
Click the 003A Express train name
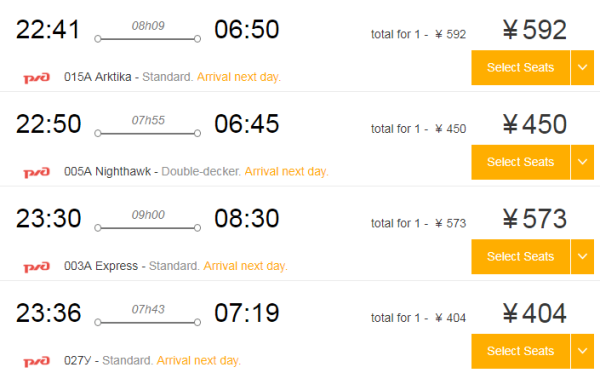[101, 266]
